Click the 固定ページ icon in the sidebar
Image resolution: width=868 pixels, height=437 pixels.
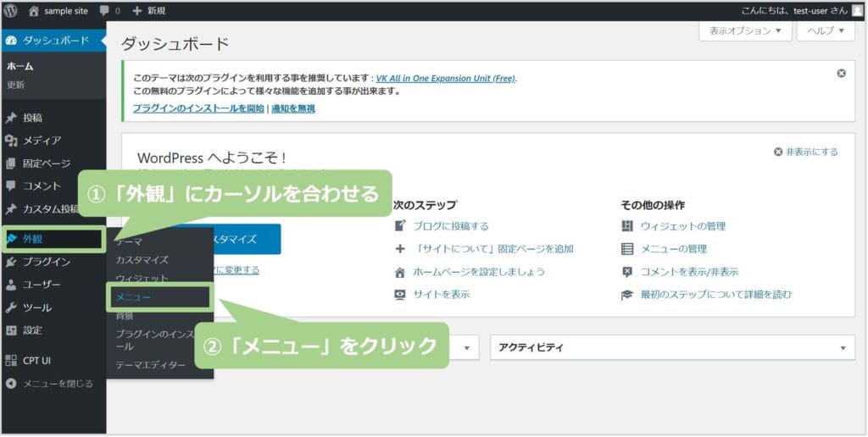point(11,163)
